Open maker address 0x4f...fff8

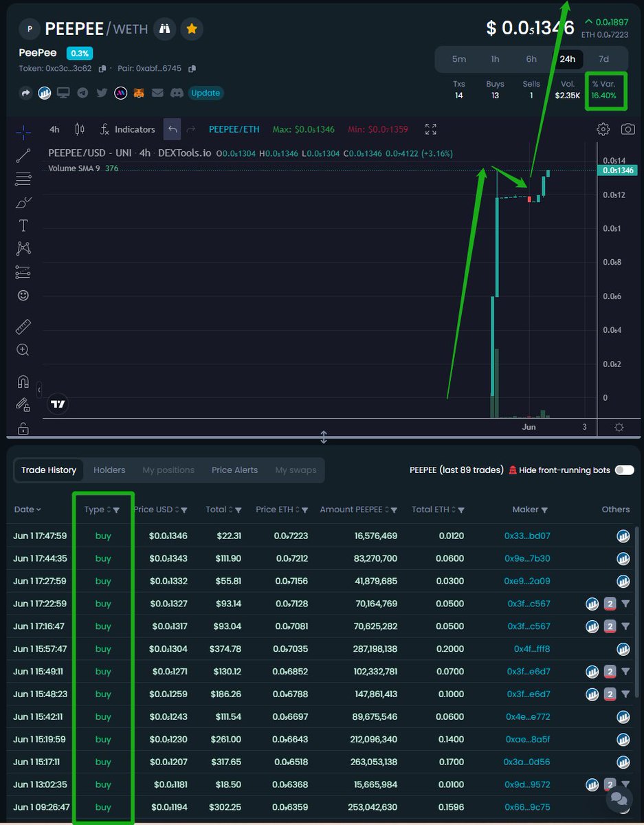click(532, 649)
